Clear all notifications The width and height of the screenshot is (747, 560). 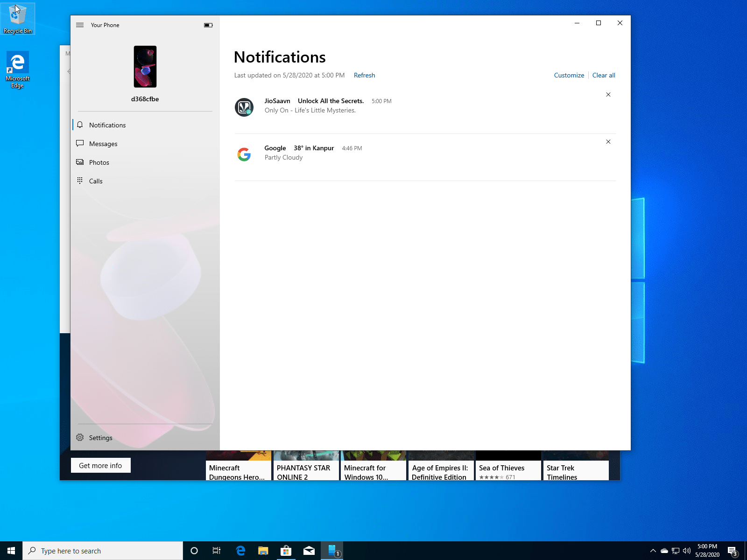point(604,75)
